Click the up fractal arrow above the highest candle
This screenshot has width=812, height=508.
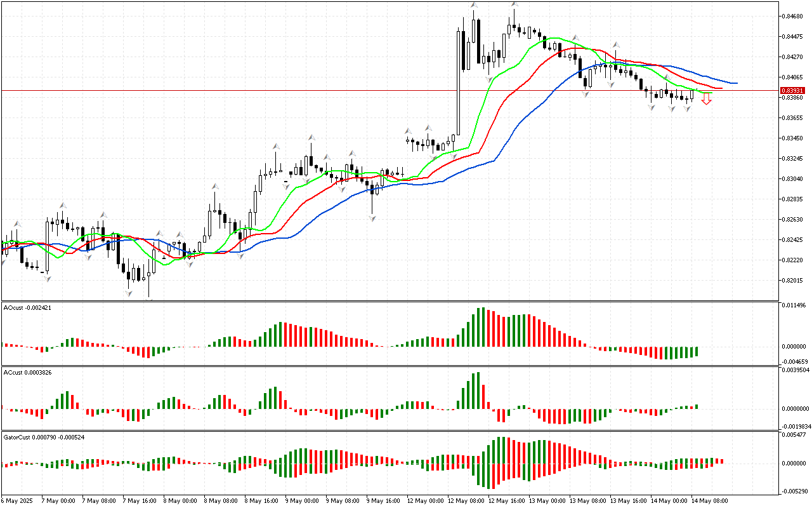514,4
